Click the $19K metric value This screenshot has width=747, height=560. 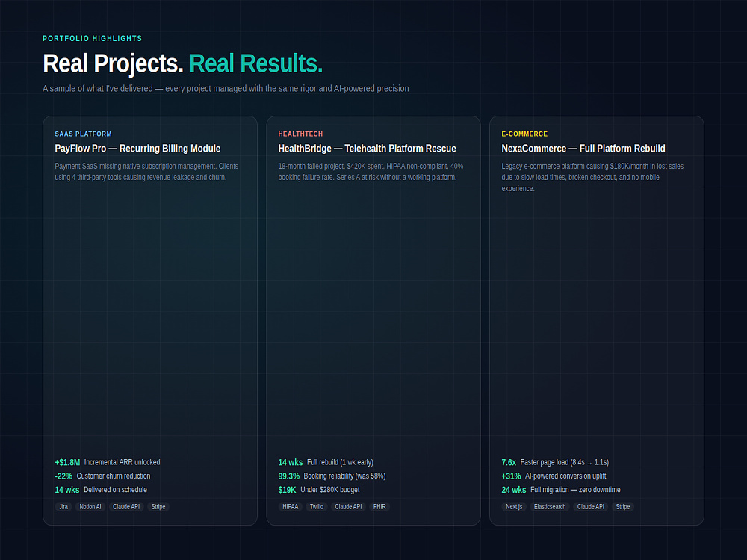(x=288, y=490)
